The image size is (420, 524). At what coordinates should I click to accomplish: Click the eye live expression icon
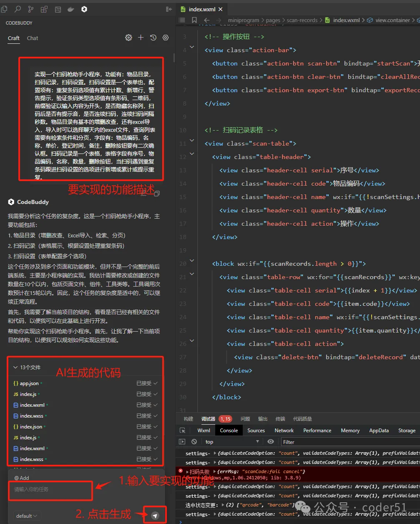coord(271,441)
